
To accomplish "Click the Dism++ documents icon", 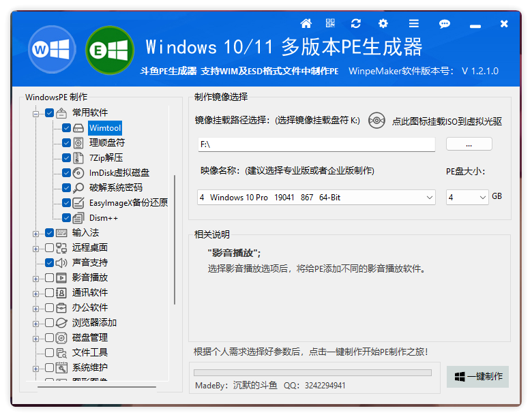I will (78, 217).
